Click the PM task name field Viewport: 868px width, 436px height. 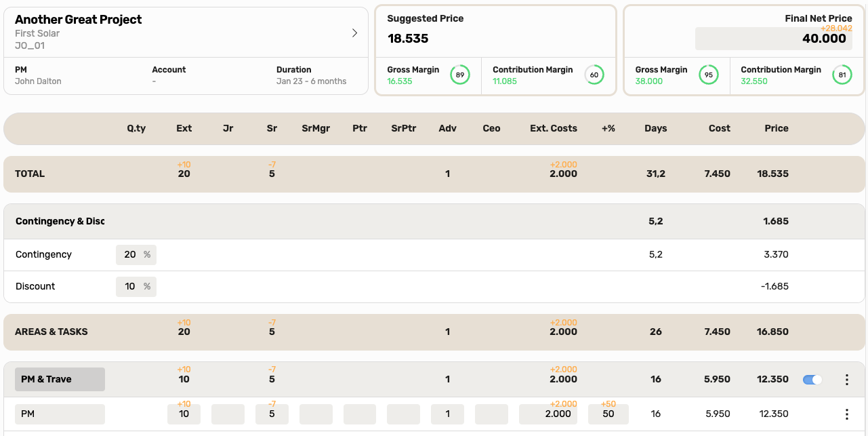coord(60,414)
